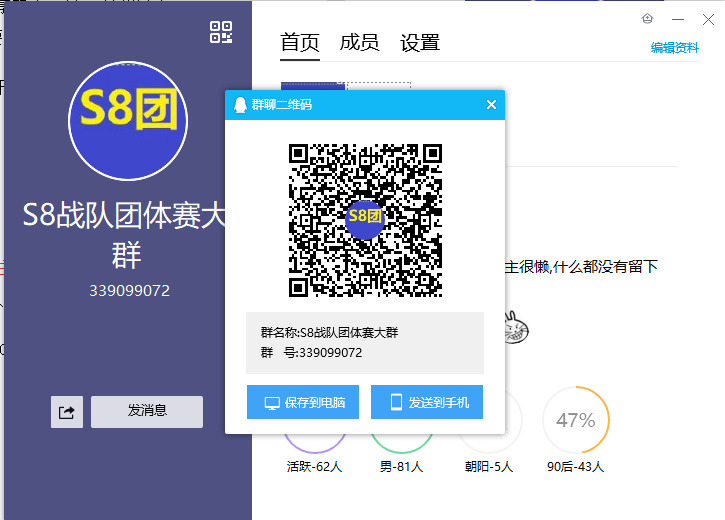Viewport: 725px width, 520px height.
Task: Click the S8团 group avatar
Action: pos(128,120)
